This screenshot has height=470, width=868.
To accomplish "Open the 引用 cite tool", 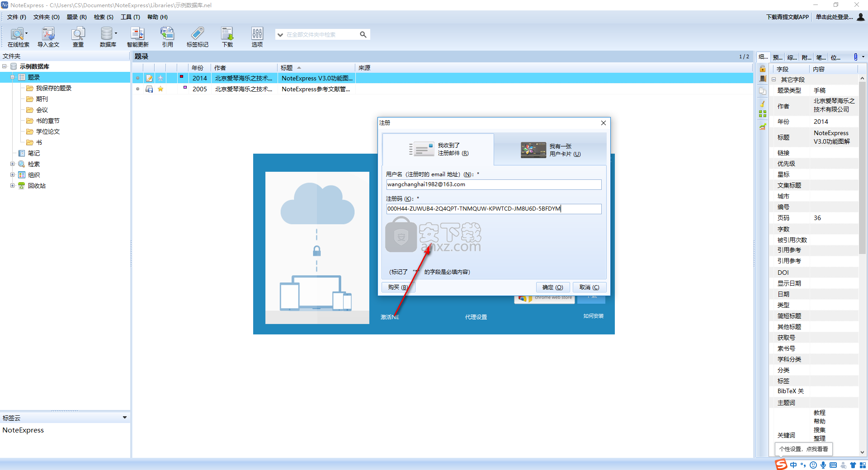I will coord(167,37).
